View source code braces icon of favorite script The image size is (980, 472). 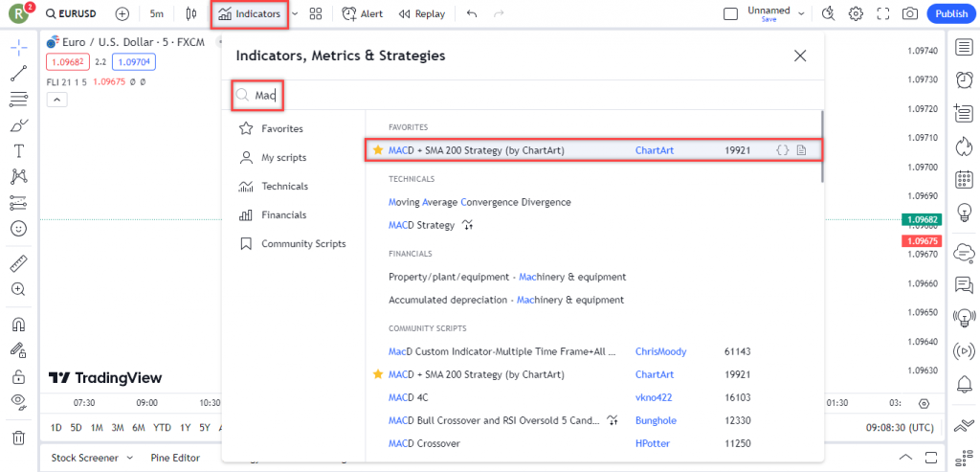[x=783, y=150]
